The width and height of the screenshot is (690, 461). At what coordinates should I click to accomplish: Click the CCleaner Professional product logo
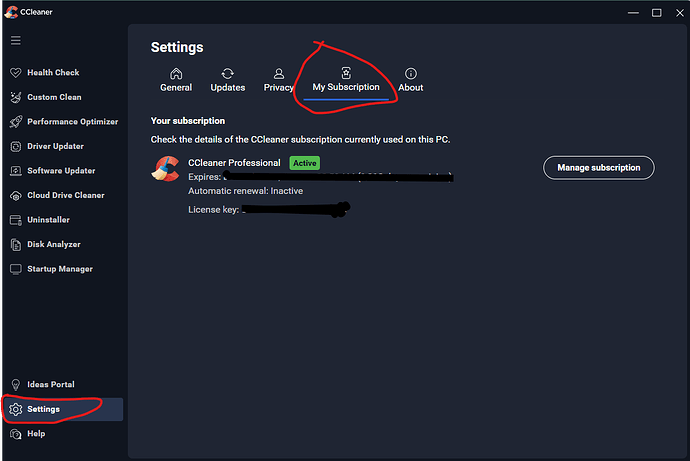pyautogui.click(x=165, y=169)
